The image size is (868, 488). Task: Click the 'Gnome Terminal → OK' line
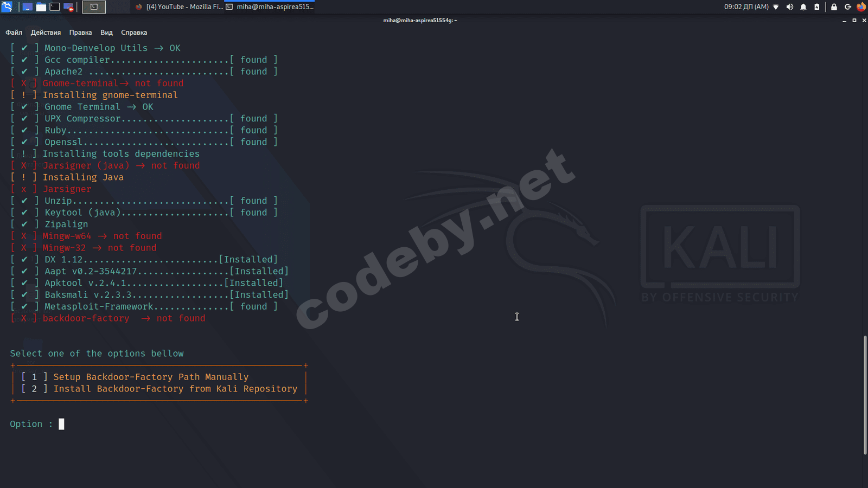point(82,107)
